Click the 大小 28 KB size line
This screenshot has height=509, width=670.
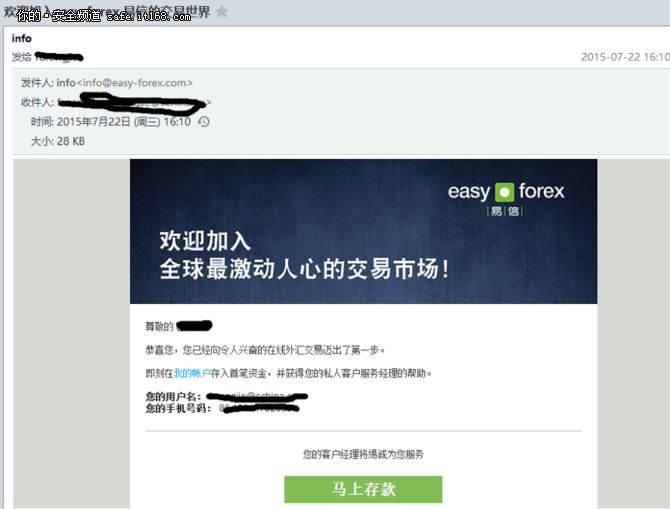click(x=58, y=141)
